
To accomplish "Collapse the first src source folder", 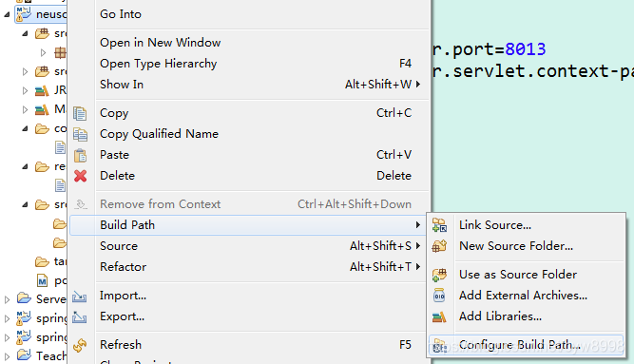I will click(25, 33).
